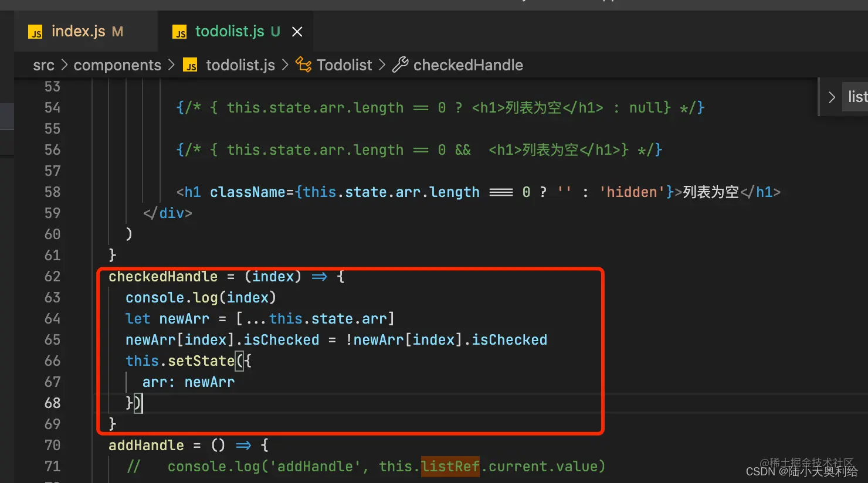Open the Todolist class breadcrumb
Viewport: 868px width, 483px height.
click(x=344, y=65)
